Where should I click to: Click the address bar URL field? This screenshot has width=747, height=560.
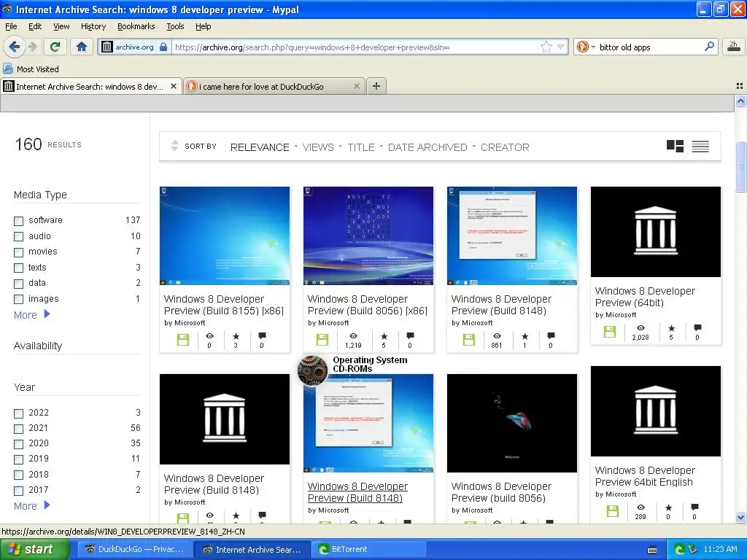click(x=355, y=47)
